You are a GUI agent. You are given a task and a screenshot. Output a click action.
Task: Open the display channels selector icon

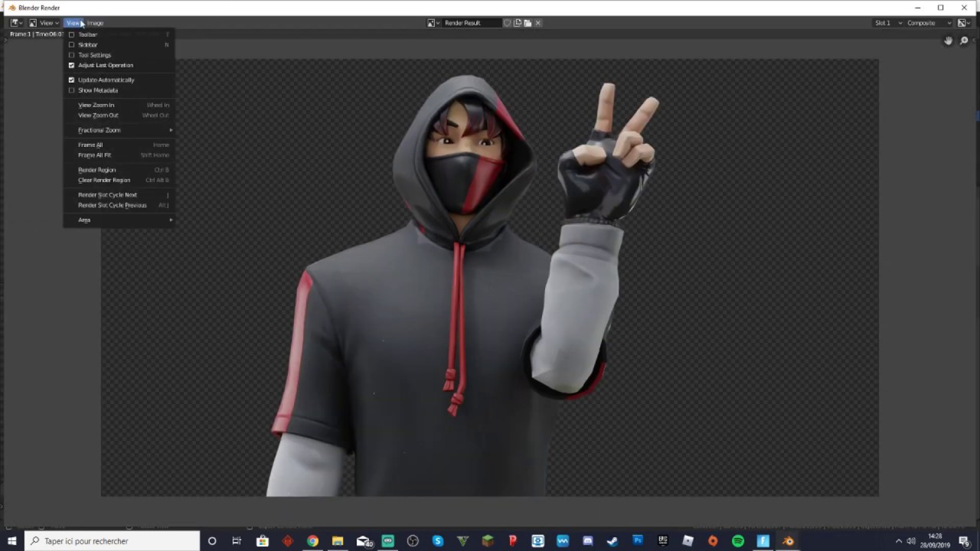962,23
